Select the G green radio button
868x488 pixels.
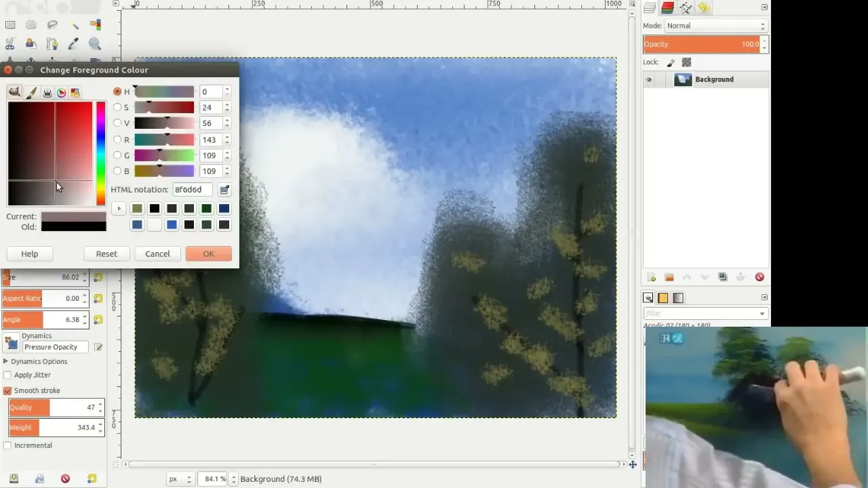[117, 155]
